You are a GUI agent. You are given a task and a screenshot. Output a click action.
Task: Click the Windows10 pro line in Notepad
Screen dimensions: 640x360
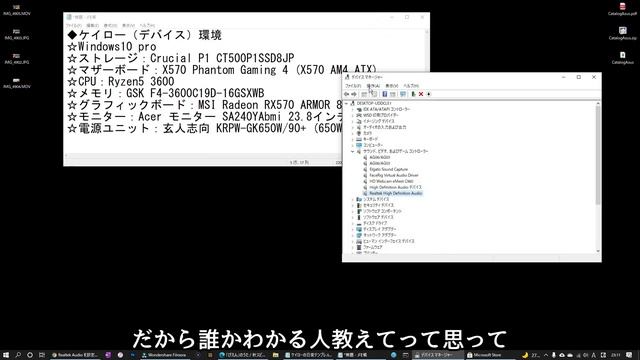[x=112, y=47]
